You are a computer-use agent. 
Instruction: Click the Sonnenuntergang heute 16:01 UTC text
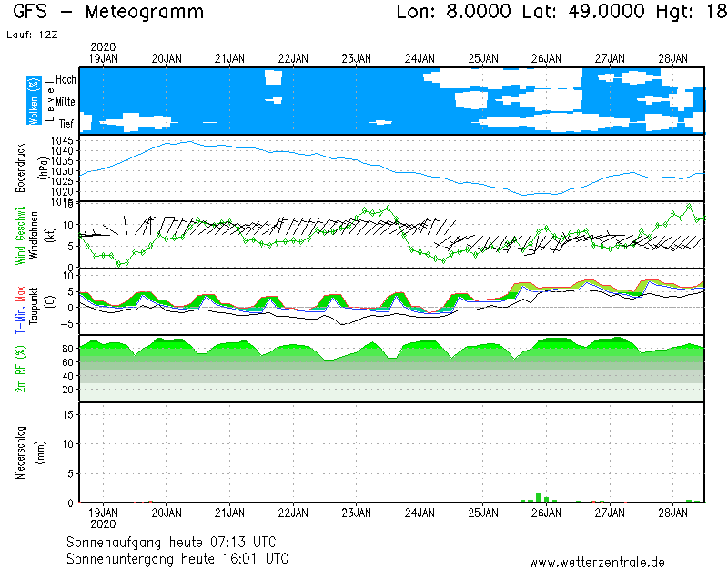click(x=177, y=557)
